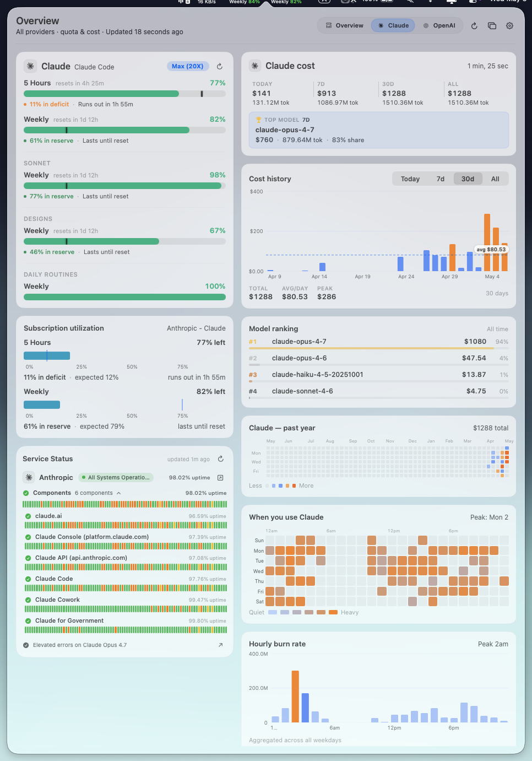Screen dimensions: 532x761
Task: Switch to the Overview provider tab
Action: point(344,25)
